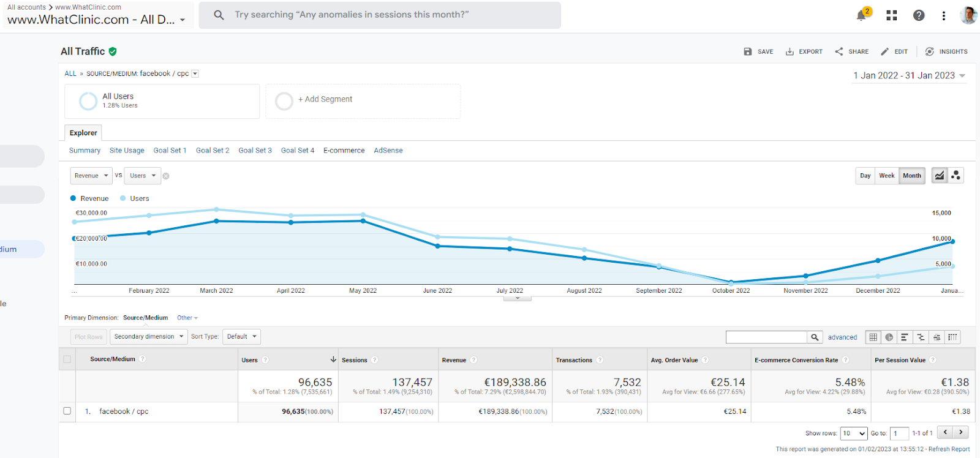Viewport: 980px width, 458px height.
Task: Click help icon beside Users column
Action: pyautogui.click(x=265, y=360)
